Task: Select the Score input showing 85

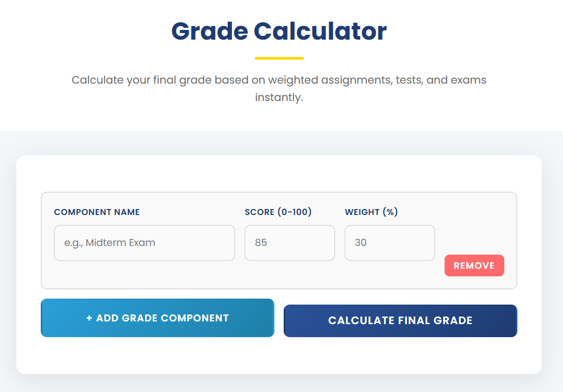Action: [x=290, y=243]
